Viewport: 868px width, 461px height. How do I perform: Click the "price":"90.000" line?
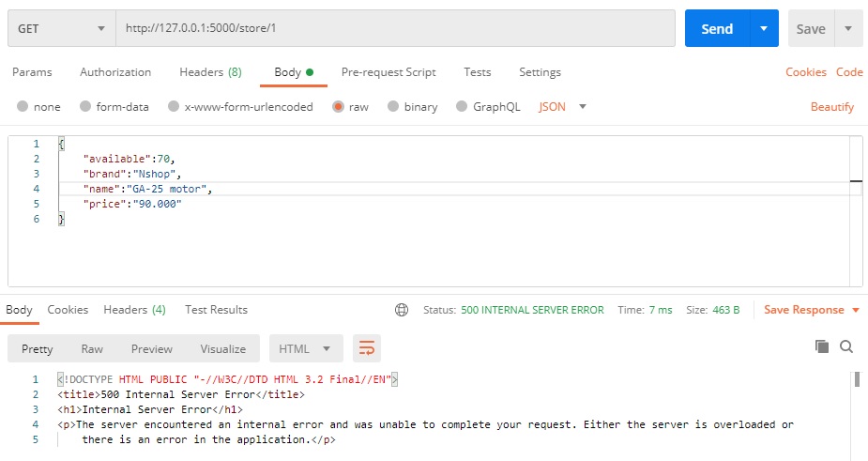click(132, 204)
